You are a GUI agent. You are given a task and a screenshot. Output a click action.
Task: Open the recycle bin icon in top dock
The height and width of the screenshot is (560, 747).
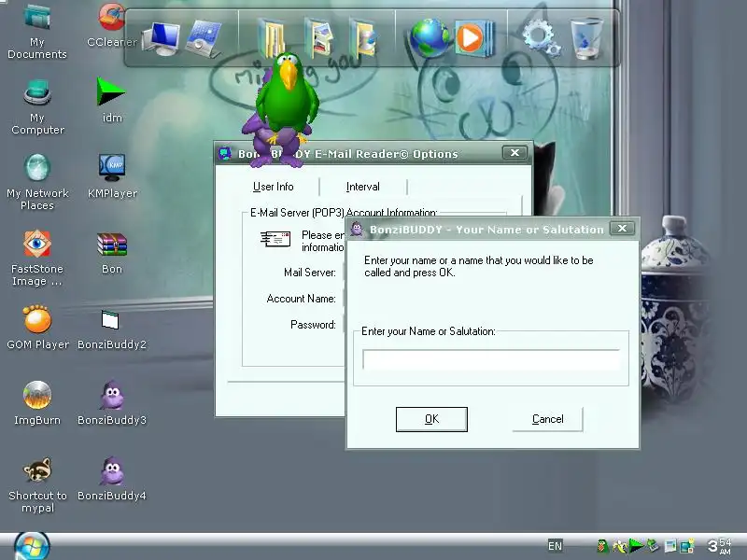point(586,38)
